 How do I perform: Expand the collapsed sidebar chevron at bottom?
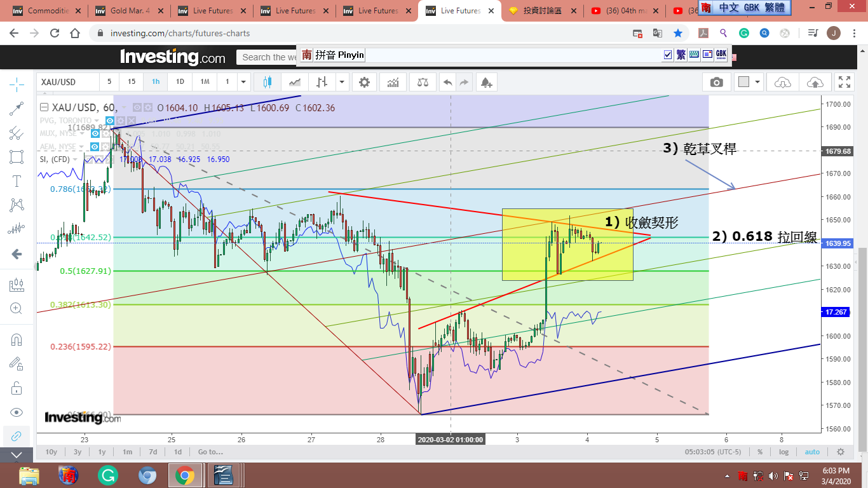[x=17, y=455]
